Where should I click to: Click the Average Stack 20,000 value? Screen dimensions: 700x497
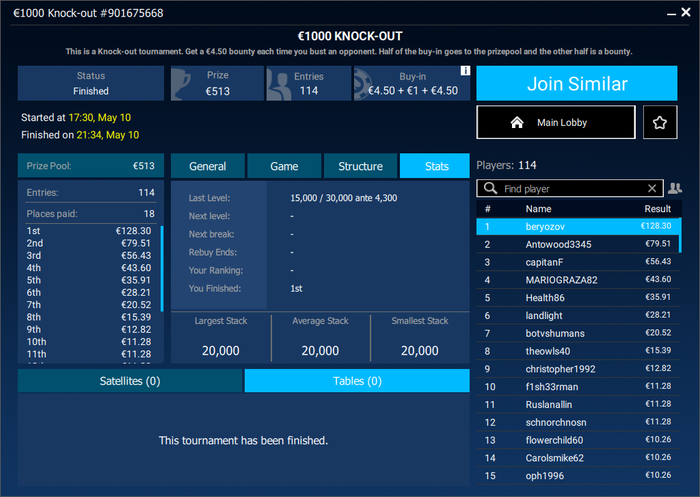pyautogui.click(x=320, y=351)
